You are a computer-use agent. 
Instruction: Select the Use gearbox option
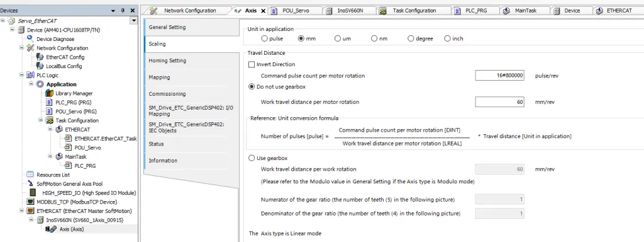coord(252,158)
